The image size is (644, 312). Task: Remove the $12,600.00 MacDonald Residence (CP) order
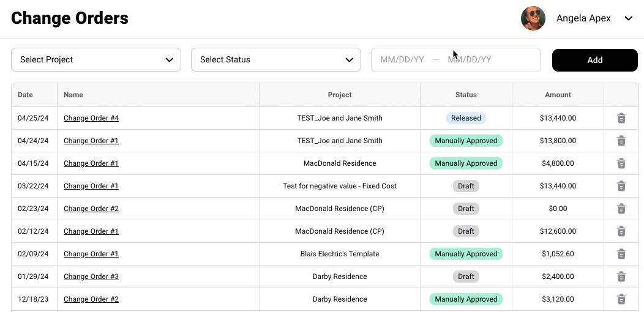pos(621,231)
